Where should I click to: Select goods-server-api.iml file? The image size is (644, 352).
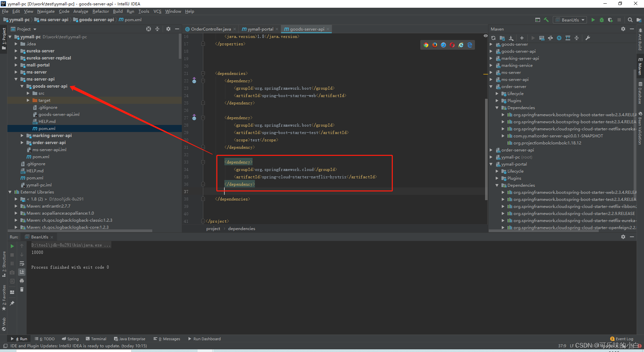59,115
